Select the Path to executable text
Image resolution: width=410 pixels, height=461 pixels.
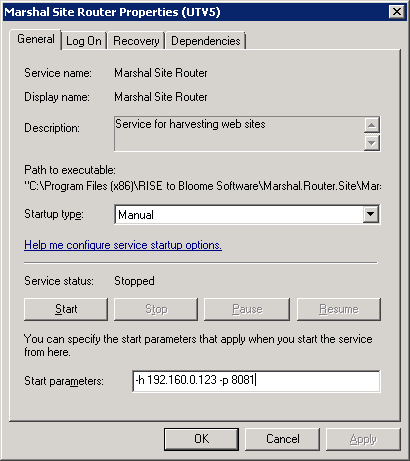coord(203,186)
